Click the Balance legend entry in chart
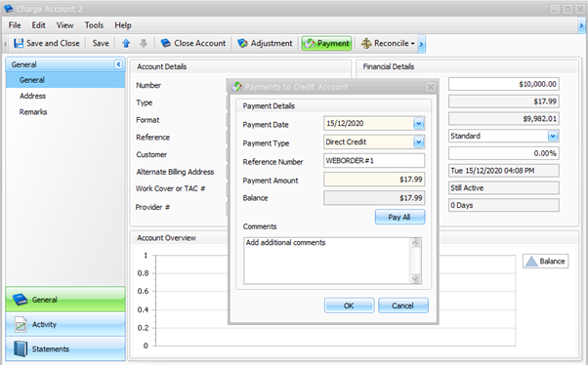588x365 pixels. click(x=546, y=262)
